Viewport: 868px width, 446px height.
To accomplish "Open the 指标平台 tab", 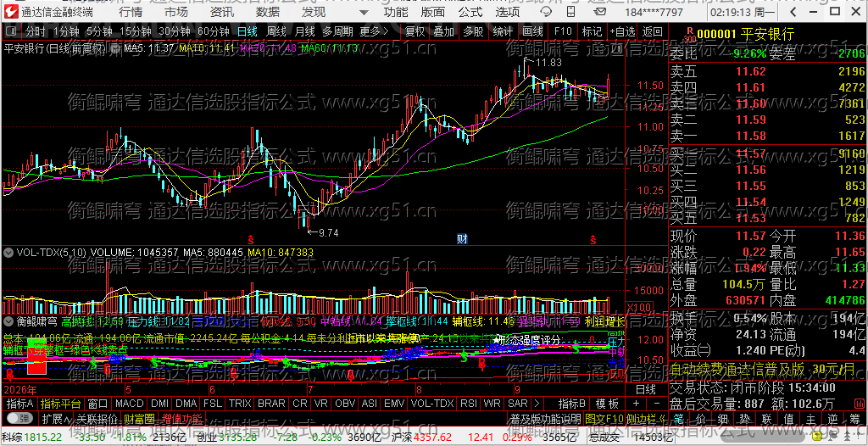I will [61, 404].
